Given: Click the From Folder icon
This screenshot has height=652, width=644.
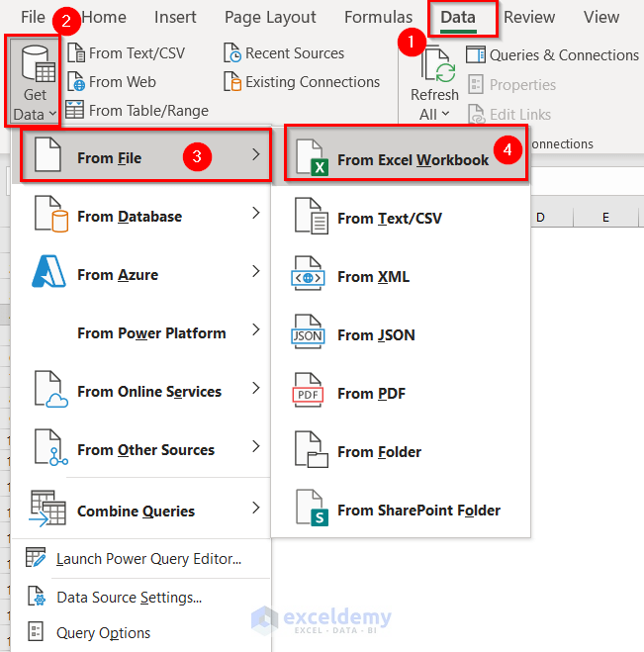Looking at the screenshot, I should tap(312, 449).
